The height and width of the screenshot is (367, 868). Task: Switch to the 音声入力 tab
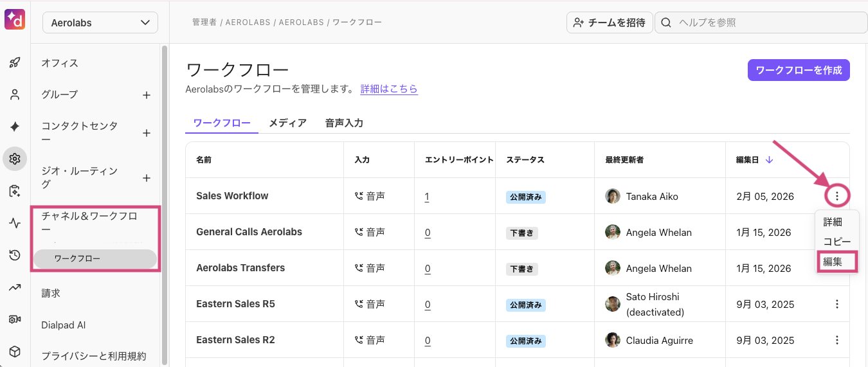point(344,123)
